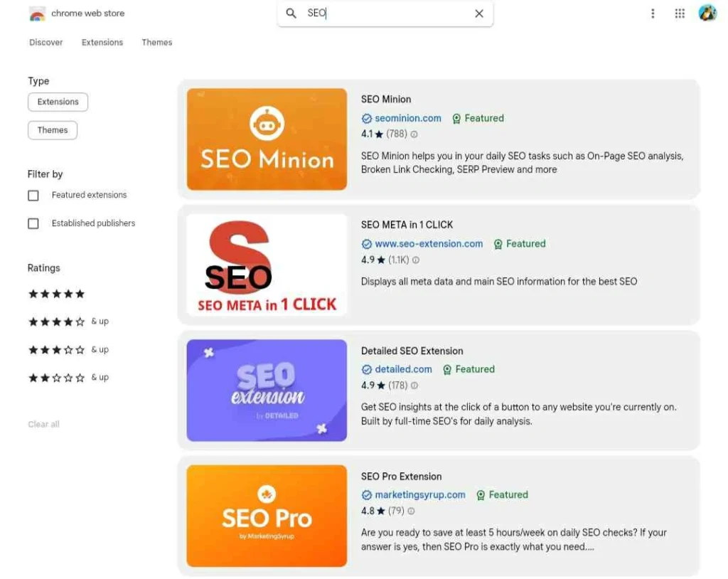
Task: Open the seominion.com publisher link
Action: (x=408, y=119)
